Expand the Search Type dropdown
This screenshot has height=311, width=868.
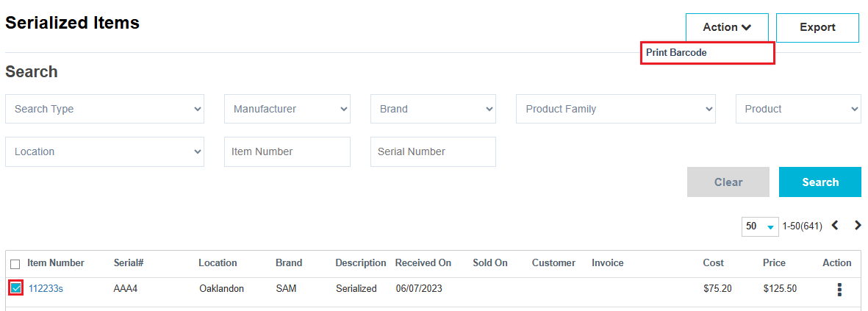[x=105, y=109]
